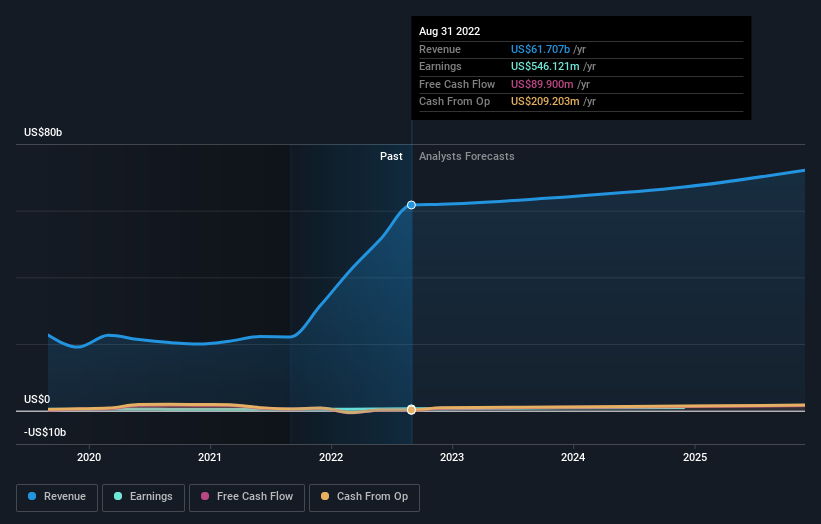Toggle the Free Cash Flow legend series
Screen dimensions: 821x524
click(x=247, y=497)
